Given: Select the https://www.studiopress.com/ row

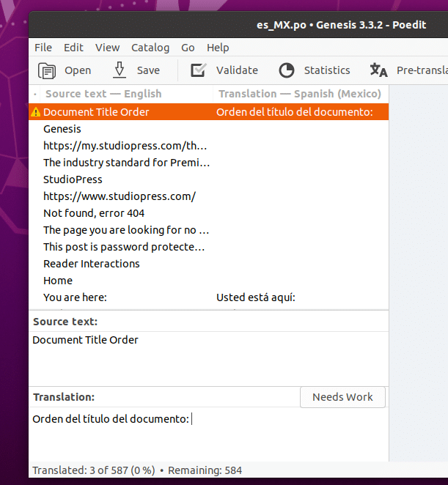Looking at the screenshot, I should coord(209,196).
